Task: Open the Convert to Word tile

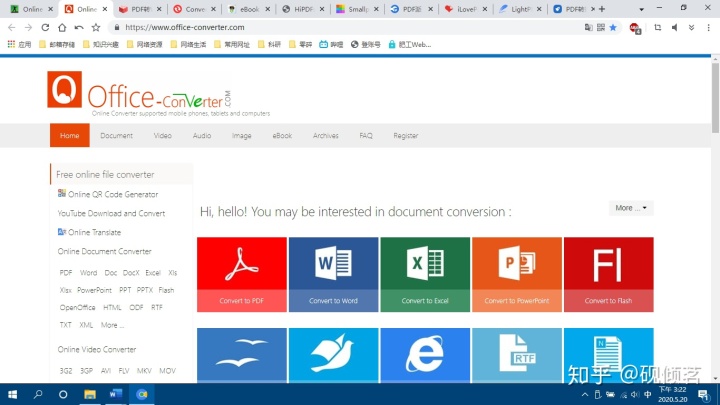Action: pos(333,274)
